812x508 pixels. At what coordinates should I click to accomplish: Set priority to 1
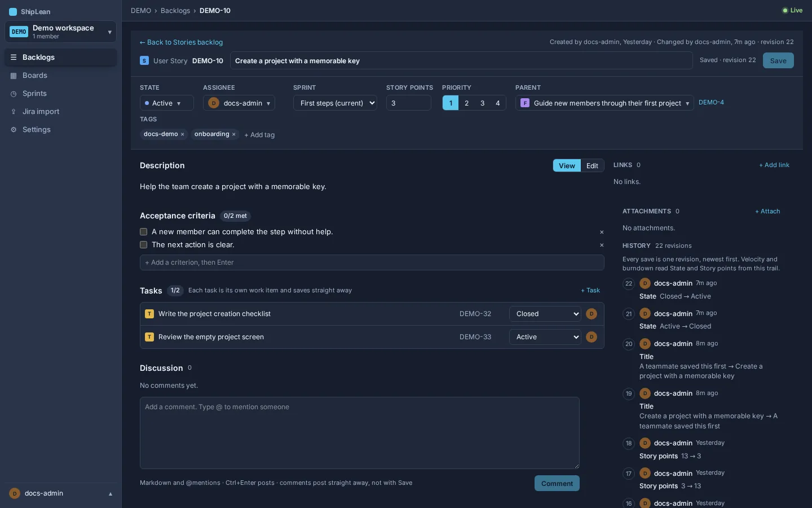point(451,103)
